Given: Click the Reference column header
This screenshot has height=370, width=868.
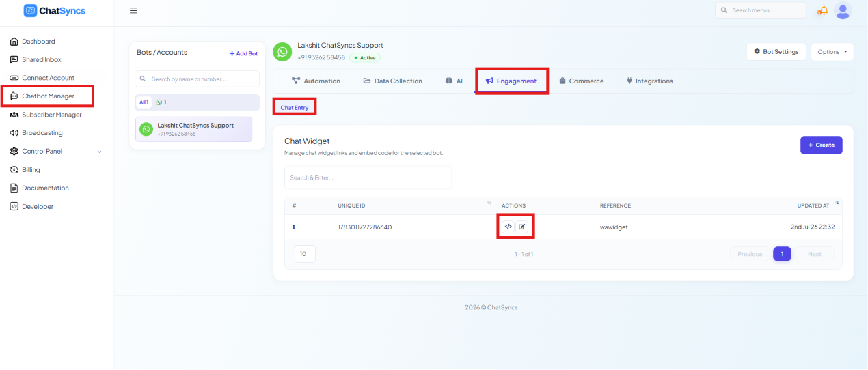Looking at the screenshot, I should [615, 205].
